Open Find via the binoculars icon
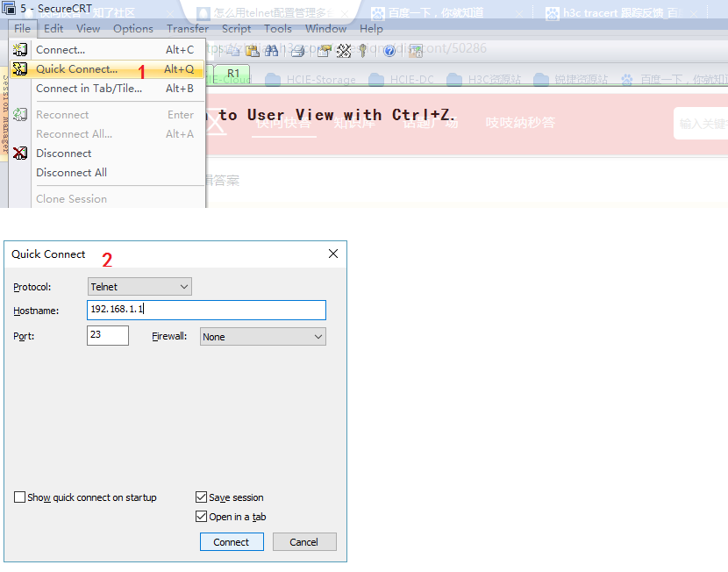 coord(271,51)
